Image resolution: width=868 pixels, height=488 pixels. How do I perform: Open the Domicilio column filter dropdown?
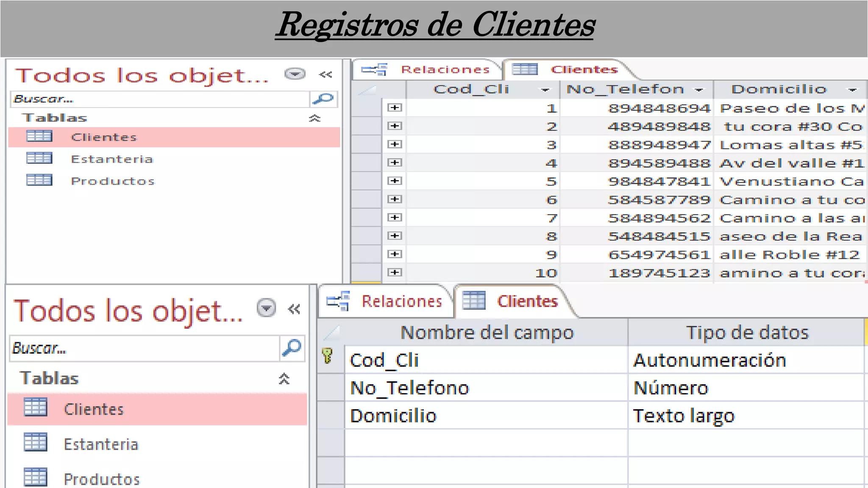click(x=852, y=90)
